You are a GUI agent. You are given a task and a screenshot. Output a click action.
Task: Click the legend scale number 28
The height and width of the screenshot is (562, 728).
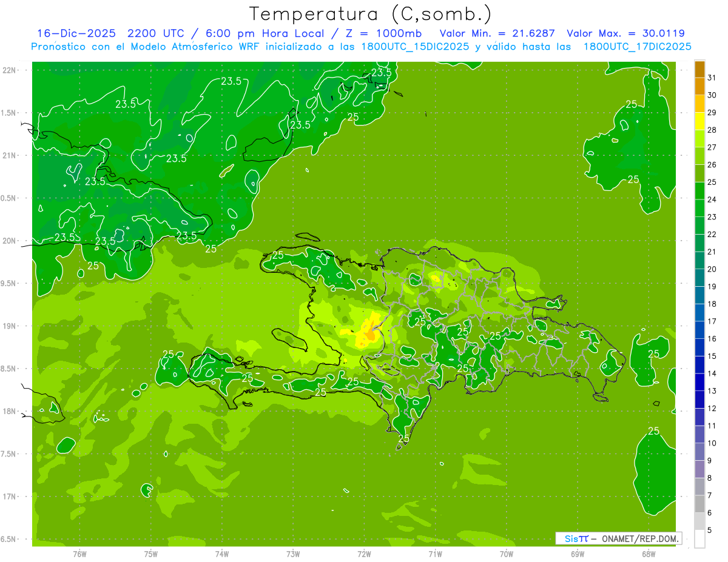coord(712,130)
